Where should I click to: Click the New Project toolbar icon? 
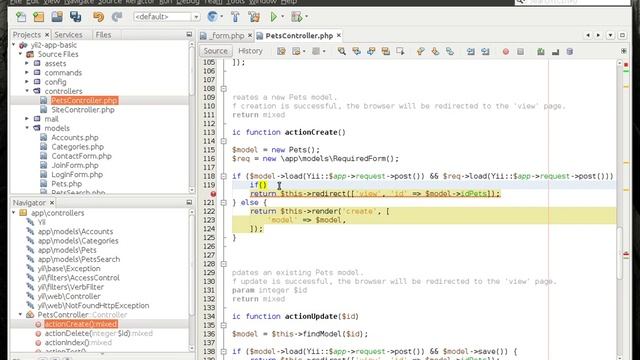[x=39, y=17]
